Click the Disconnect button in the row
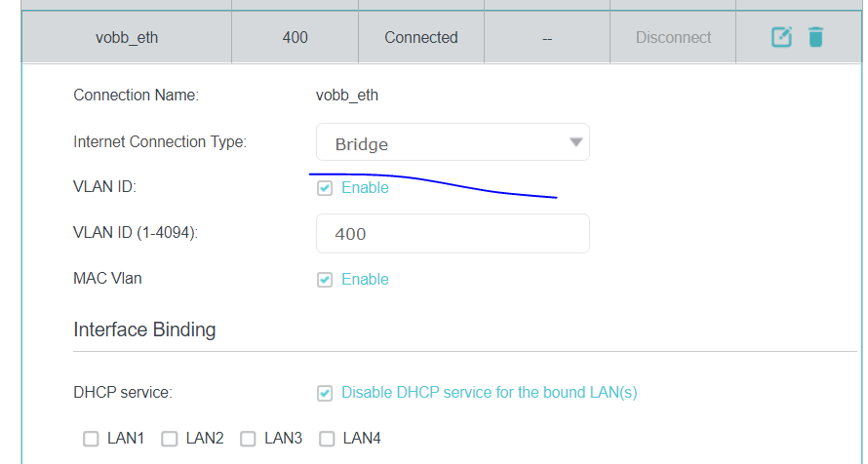868x464 pixels. point(673,38)
